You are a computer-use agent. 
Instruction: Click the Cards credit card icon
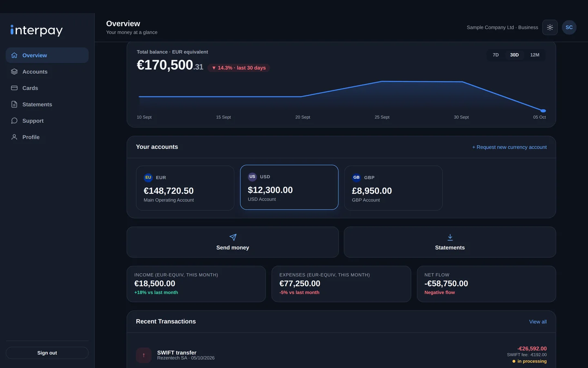coord(14,88)
